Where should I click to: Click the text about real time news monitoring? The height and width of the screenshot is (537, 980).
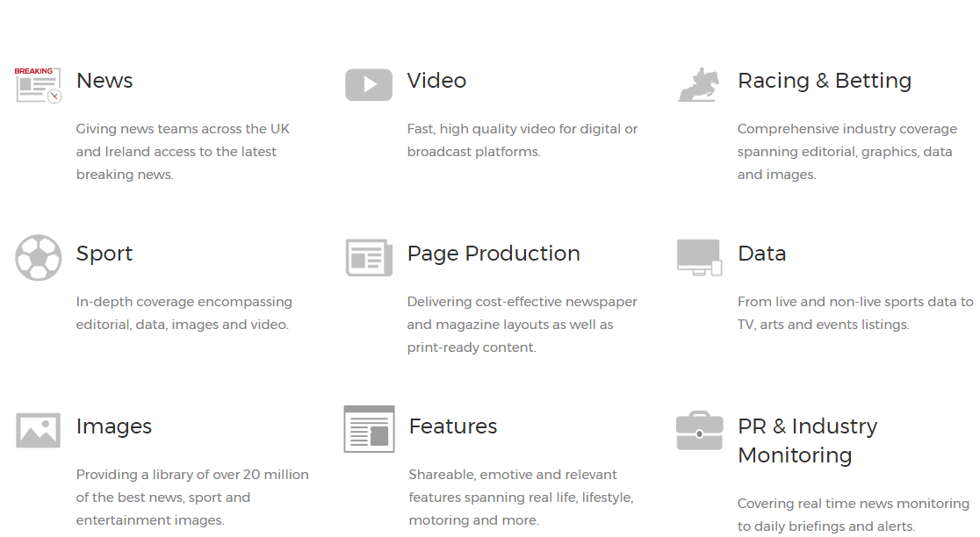853,515
